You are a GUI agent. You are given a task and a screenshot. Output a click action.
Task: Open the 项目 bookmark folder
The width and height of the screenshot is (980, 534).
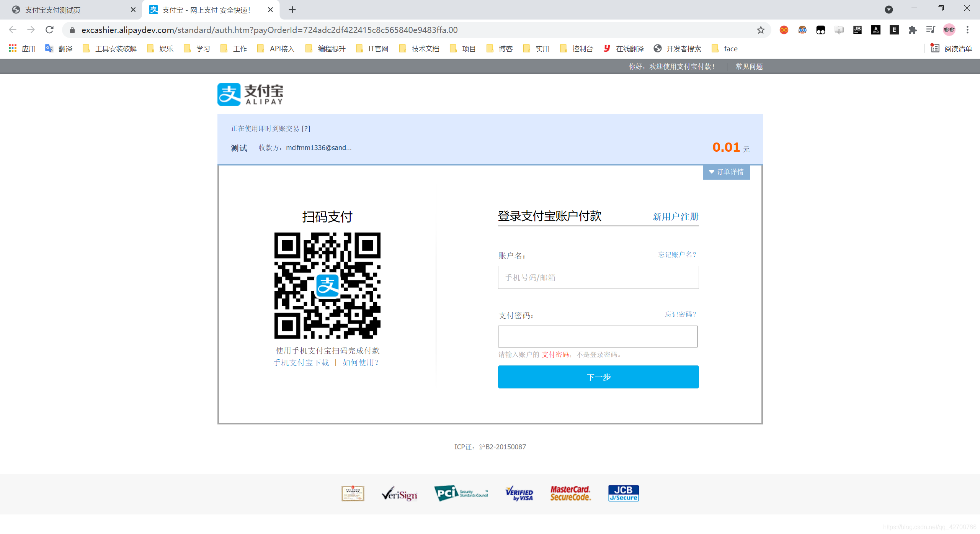463,49
